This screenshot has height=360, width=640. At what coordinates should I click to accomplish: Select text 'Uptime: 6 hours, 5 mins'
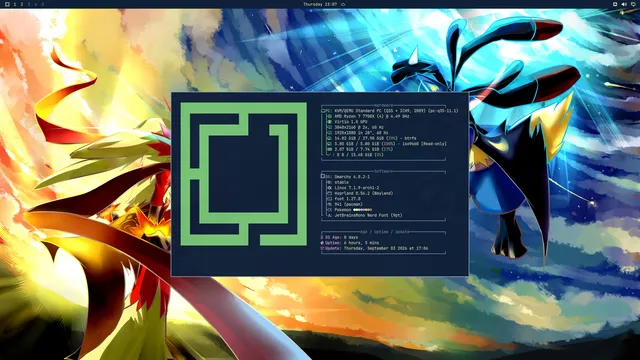tap(352, 242)
